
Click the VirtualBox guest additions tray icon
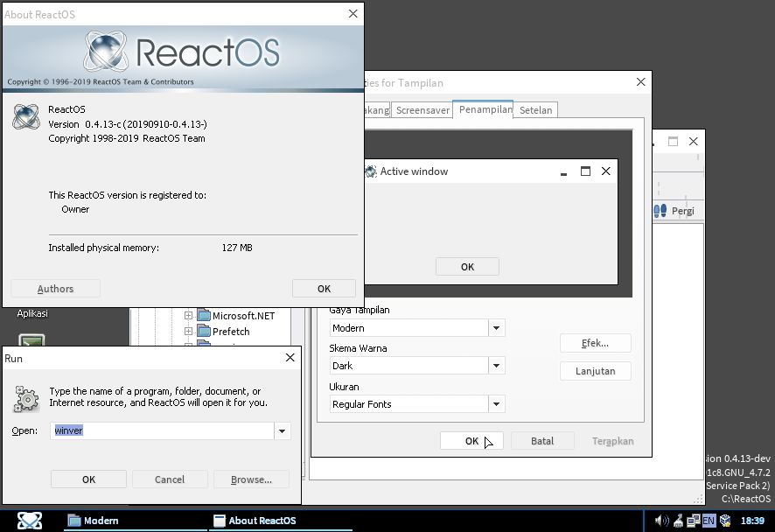click(725, 520)
